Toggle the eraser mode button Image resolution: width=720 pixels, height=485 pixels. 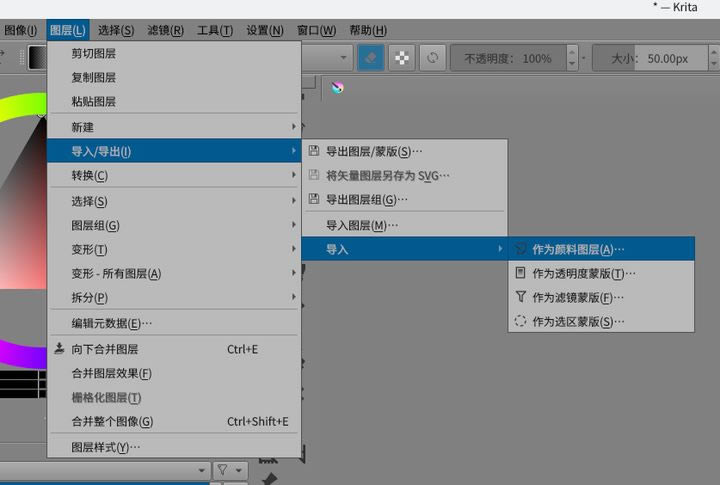click(371, 58)
